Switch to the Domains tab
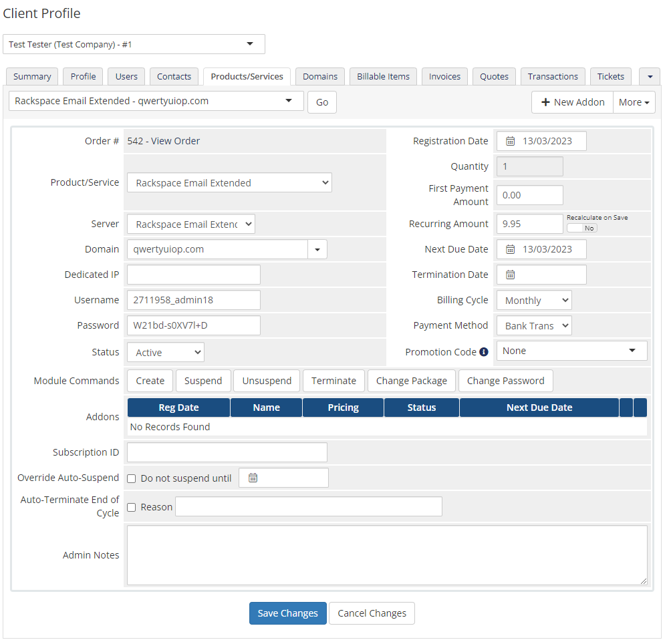Screen dimensions: 667x644 [320, 77]
